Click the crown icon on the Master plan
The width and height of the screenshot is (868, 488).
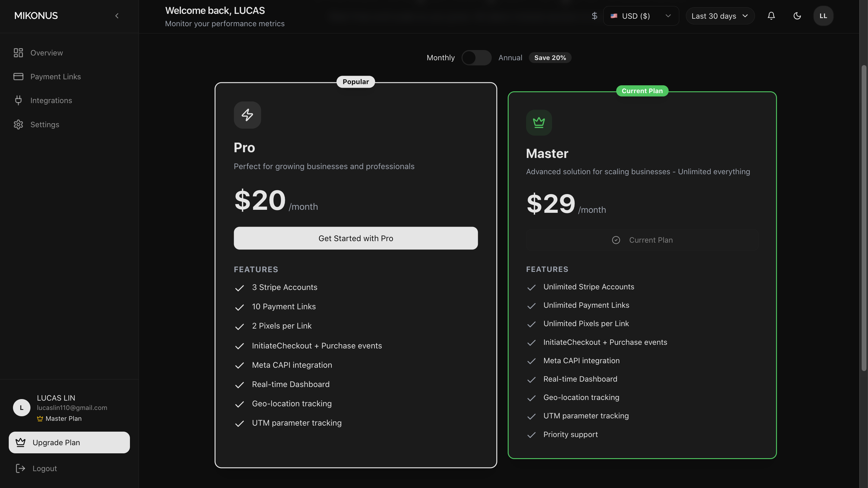[539, 123]
